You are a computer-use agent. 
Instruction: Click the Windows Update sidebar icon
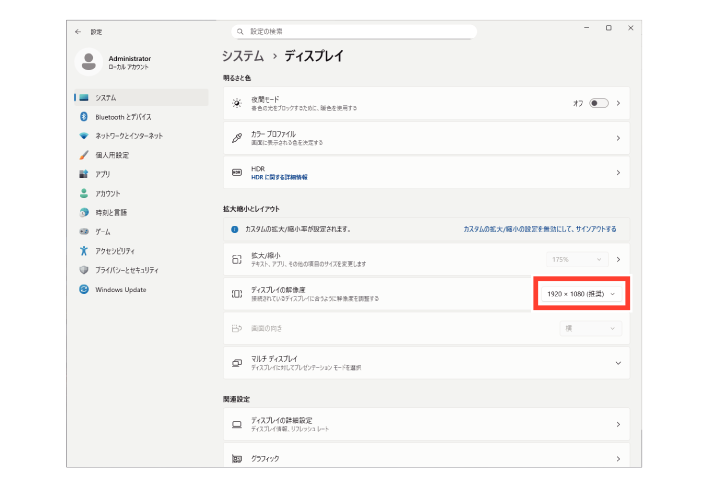(x=84, y=290)
